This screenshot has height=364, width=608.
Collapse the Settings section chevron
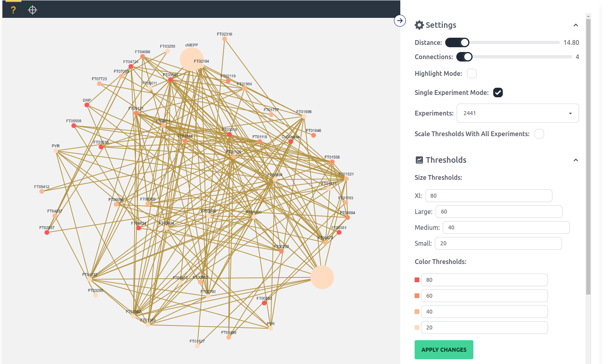tap(575, 25)
